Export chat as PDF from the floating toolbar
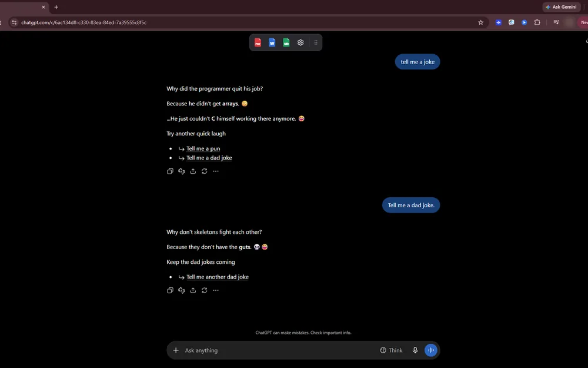The image size is (588, 368). [x=258, y=42]
